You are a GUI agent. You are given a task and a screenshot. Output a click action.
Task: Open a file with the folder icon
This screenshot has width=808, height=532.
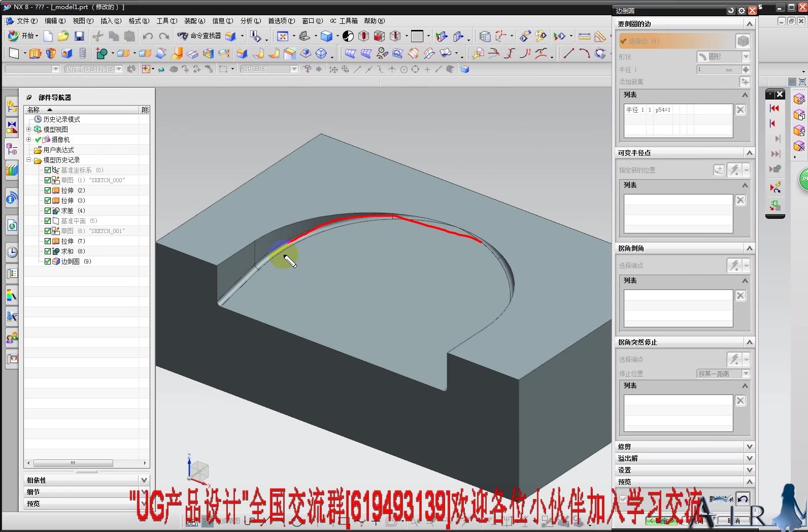point(63,36)
